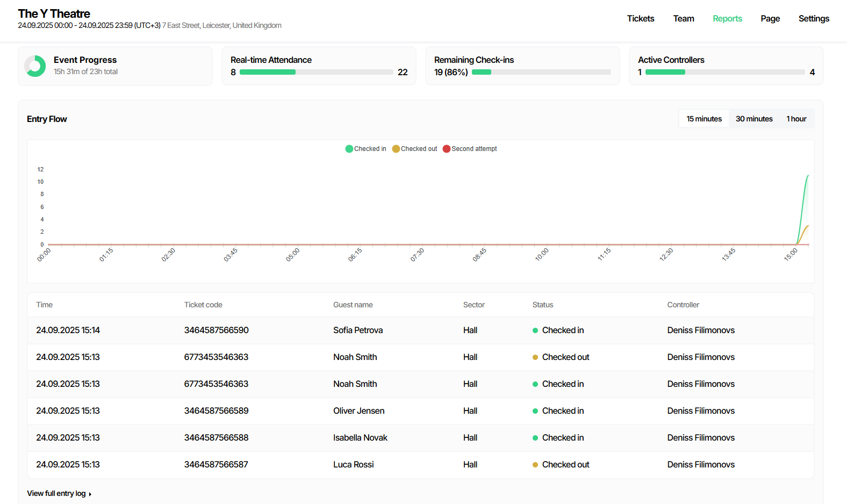Viewport: 847px width, 504px height.
Task: Click the Active Controllers progress bar
Action: 724,72
